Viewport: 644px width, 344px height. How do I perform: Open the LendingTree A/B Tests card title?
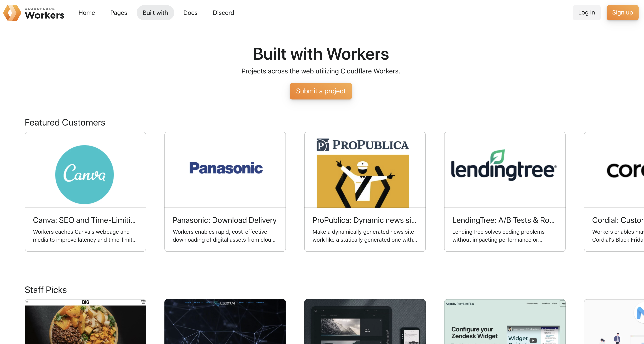pos(503,220)
